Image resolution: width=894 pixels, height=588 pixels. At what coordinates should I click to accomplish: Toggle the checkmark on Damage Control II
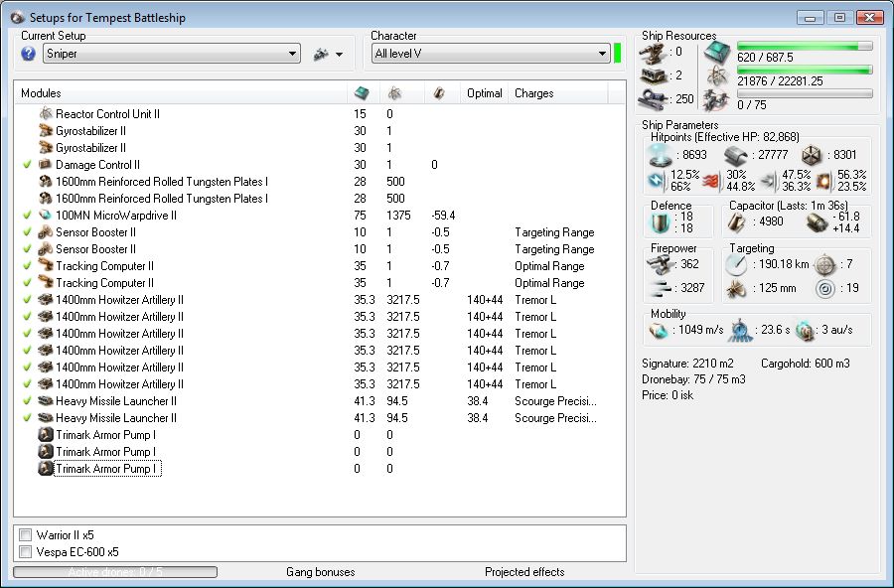pos(27,165)
